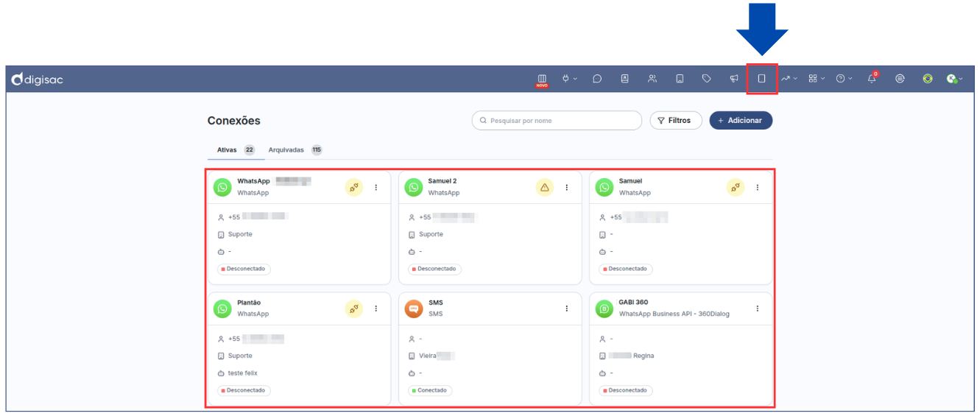Expand the help question mark dropdown
Viewport: 980px width, 416px height.
click(x=844, y=79)
